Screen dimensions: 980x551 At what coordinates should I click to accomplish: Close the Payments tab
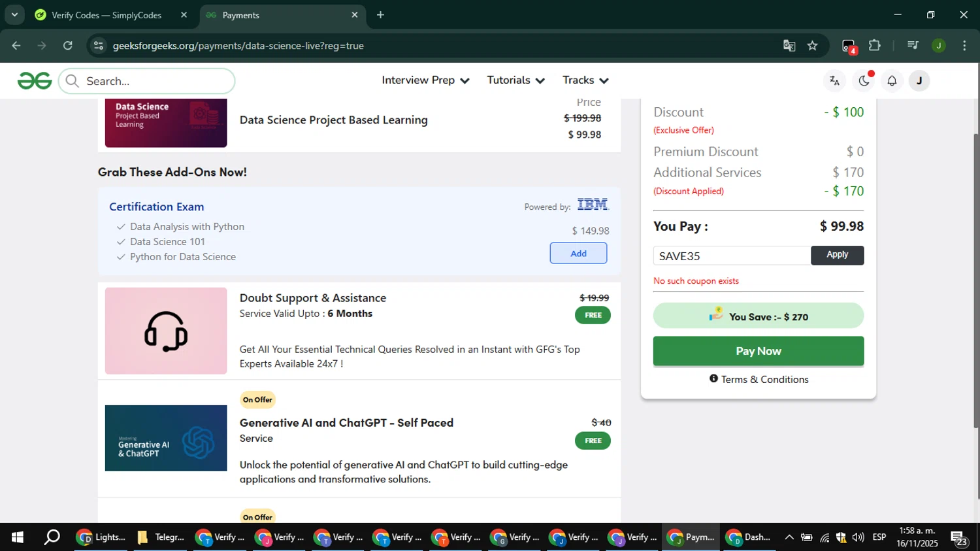click(x=355, y=15)
